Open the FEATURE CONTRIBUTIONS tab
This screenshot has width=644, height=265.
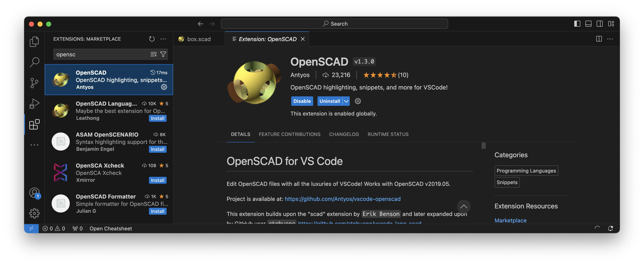pyautogui.click(x=289, y=134)
